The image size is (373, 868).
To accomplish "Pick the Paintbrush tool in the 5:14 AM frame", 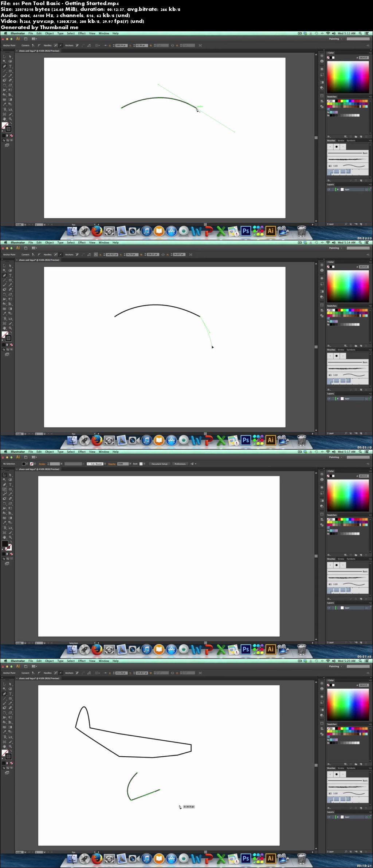I will [4, 285].
